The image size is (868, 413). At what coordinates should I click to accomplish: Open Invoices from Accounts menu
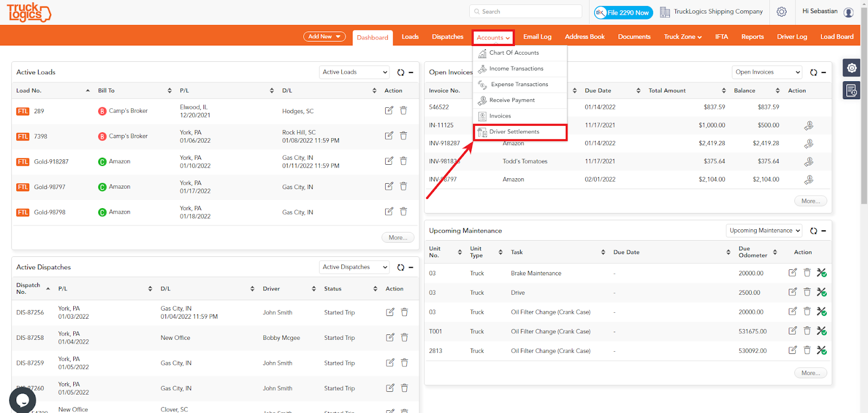[x=520, y=116]
